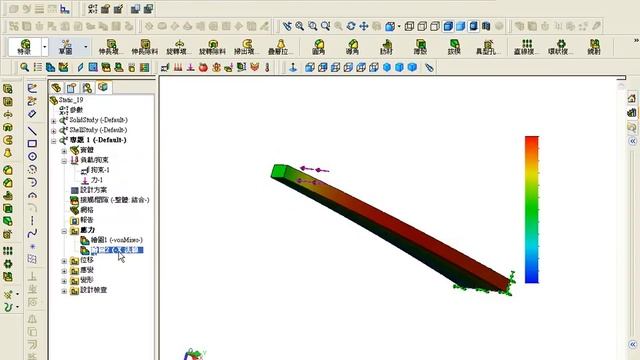Click the Linear Pattern (直線複) tool
The width and height of the screenshot is (640, 360).
coord(527,47)
